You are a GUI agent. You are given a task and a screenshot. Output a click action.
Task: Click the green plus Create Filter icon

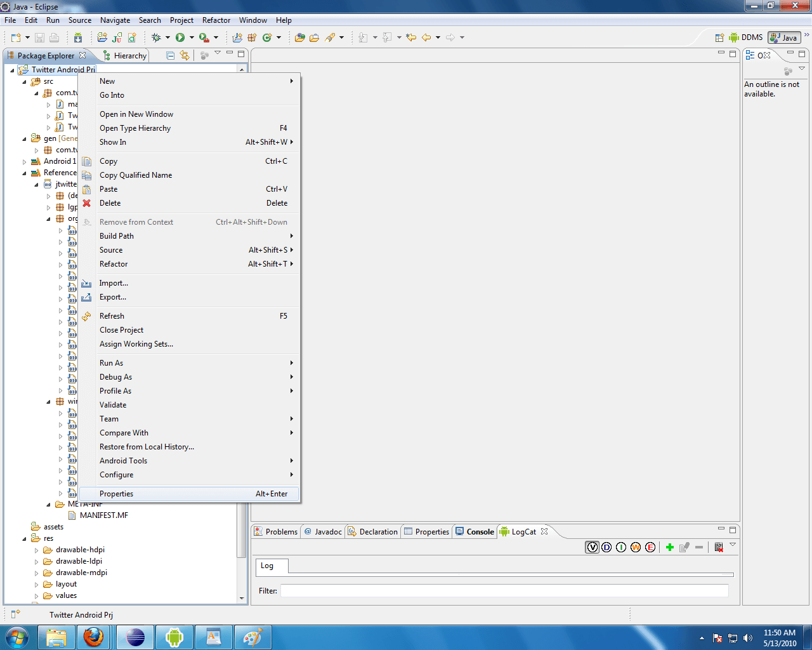point(670,547)
